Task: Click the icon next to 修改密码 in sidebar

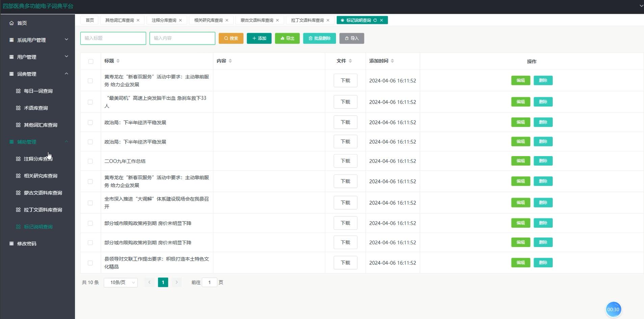Action: (11, 243)
